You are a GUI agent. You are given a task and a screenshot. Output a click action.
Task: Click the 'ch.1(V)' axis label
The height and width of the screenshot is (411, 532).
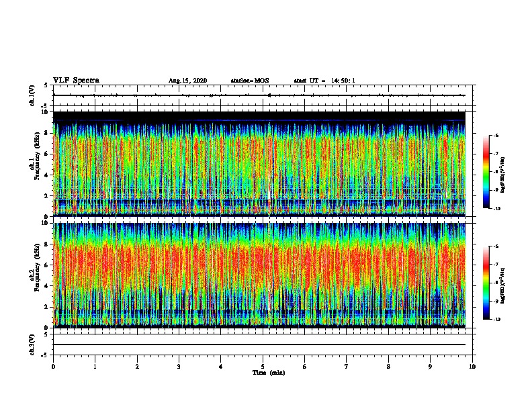pos(32,95)
